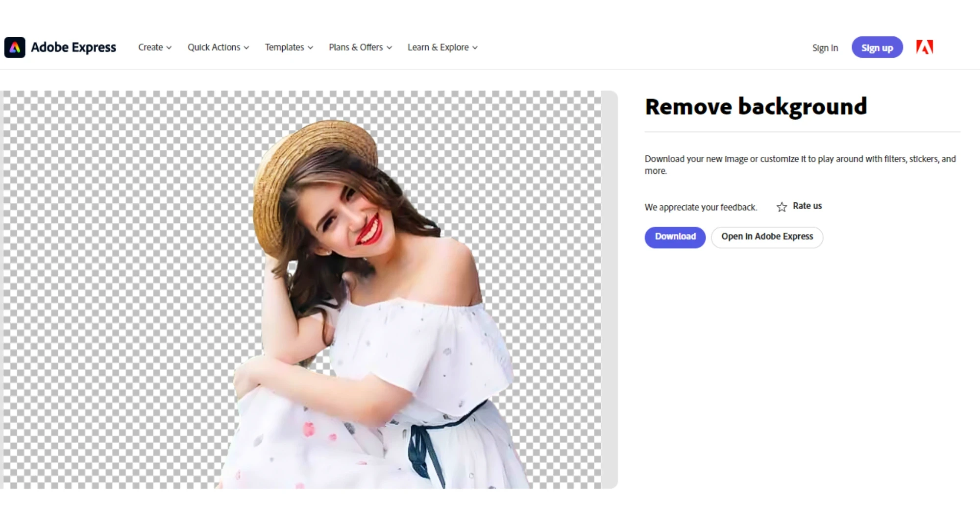980x529 pixels.
Task: Click the red Adobe logo icon
Action: click(x=925, y=48)
